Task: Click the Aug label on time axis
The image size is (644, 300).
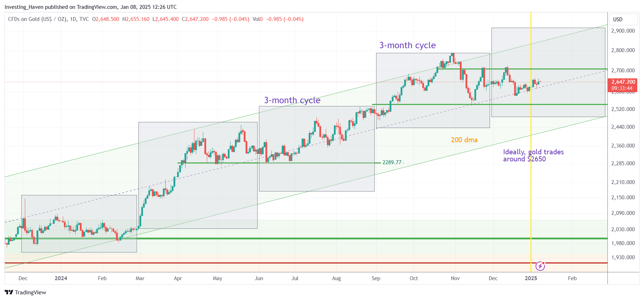Action: pyautogui.click(x=336, y=278)
